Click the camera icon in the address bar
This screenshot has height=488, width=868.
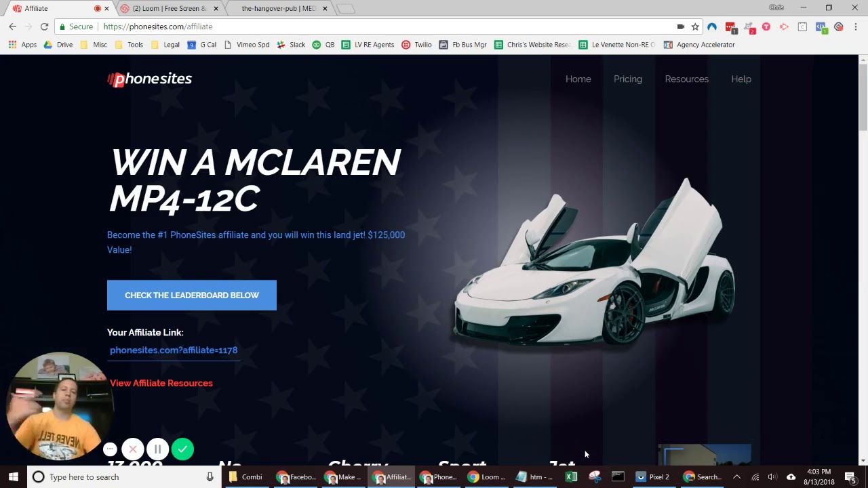pyautogui.click(x=680, y=26)
